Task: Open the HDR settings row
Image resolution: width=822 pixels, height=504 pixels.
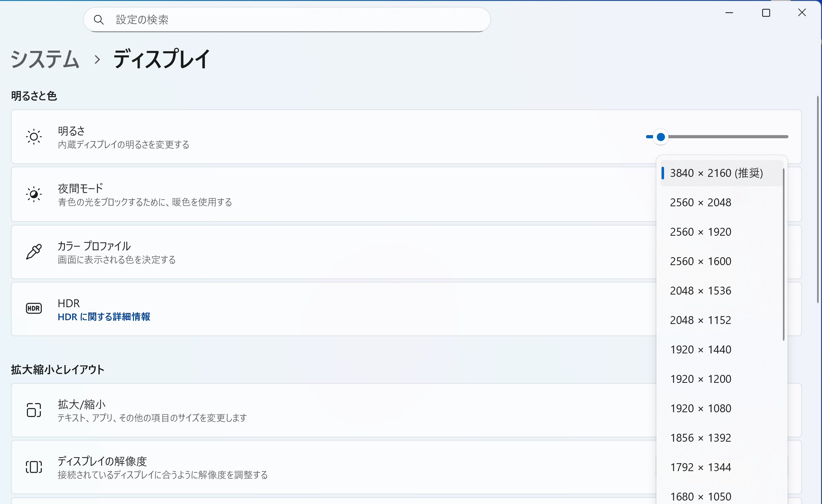Action: point(406,309)
